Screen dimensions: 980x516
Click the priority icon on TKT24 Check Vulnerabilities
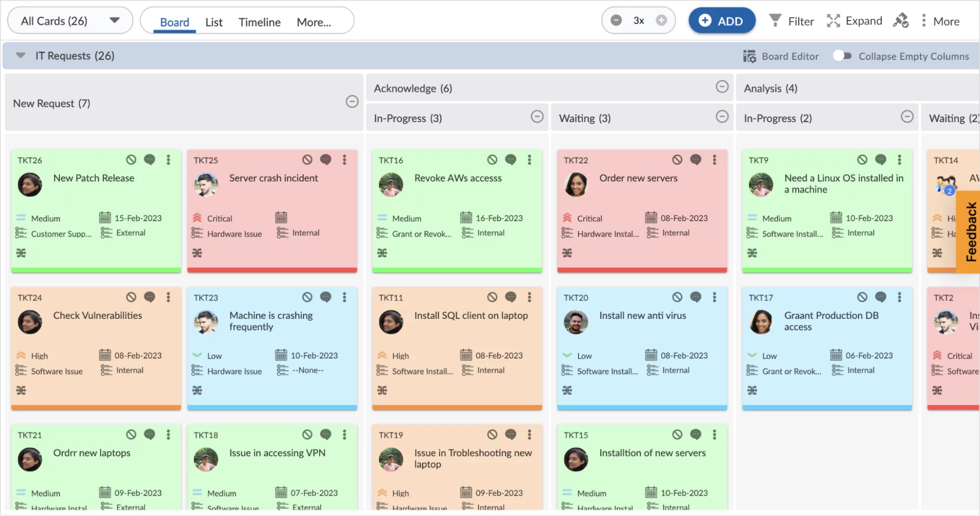click(21, 355)
